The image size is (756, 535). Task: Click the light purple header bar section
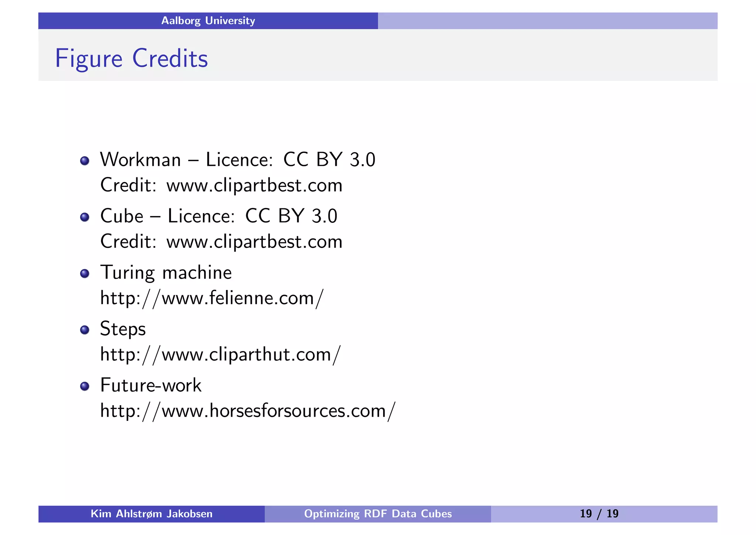point(547,21)
